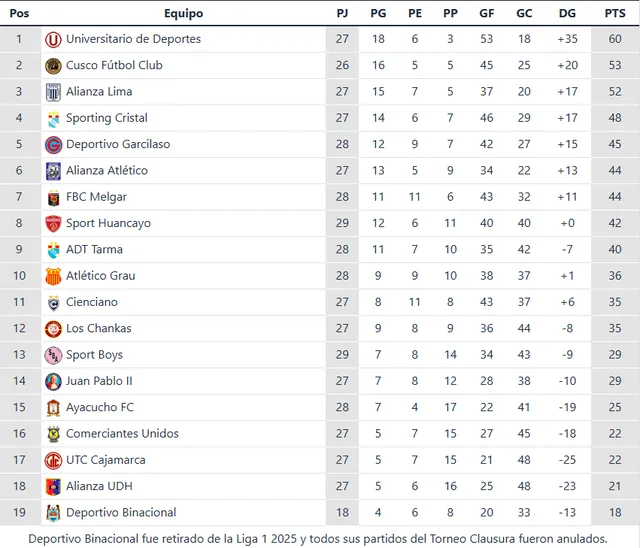Click the Sporting Cristal team badge
Image resolution: width=640 pixels, height=548 pixels.
pyautogui.click(x=53, y=118)
